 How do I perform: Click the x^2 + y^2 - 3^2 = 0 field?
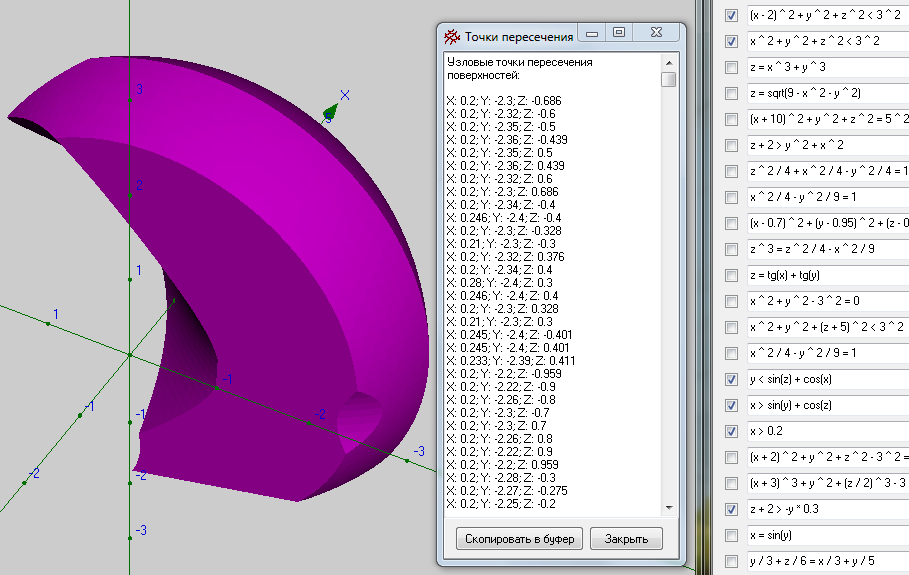point(826,302)
